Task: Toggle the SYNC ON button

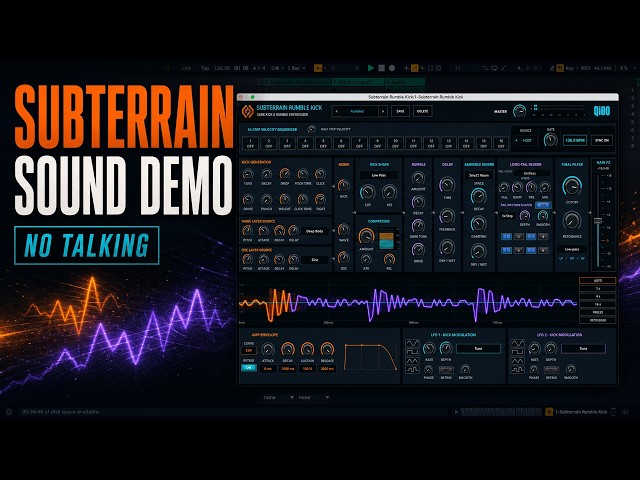Action: coord(602,140)
